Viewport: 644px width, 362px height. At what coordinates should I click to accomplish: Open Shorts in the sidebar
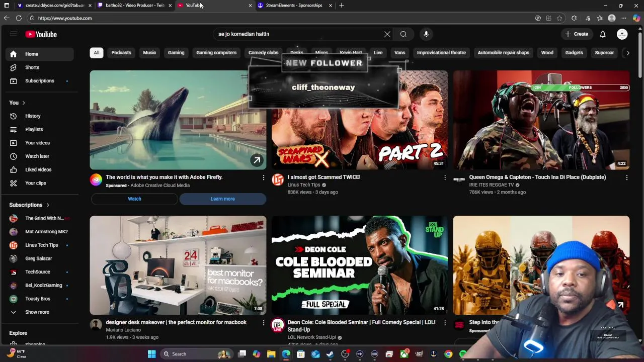tap(41, 67)
